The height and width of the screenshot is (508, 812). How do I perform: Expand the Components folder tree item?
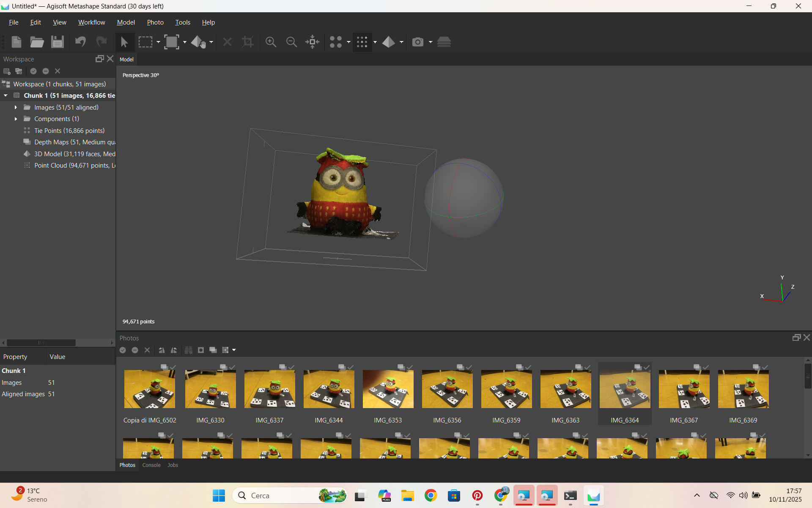point(16,119)
